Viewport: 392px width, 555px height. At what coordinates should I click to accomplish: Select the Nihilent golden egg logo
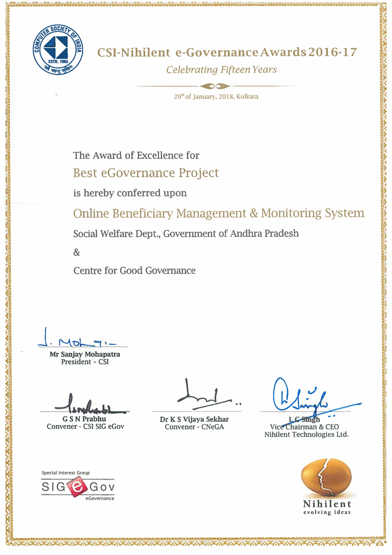click(326, 479)
